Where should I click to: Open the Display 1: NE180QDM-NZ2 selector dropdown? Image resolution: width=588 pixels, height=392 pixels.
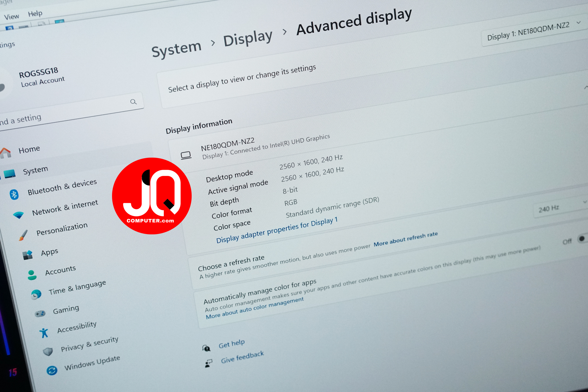(534, 31)
